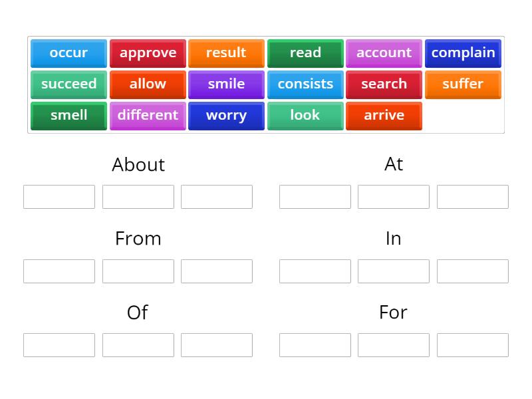Click the 'search' tile

coord(384,84)
